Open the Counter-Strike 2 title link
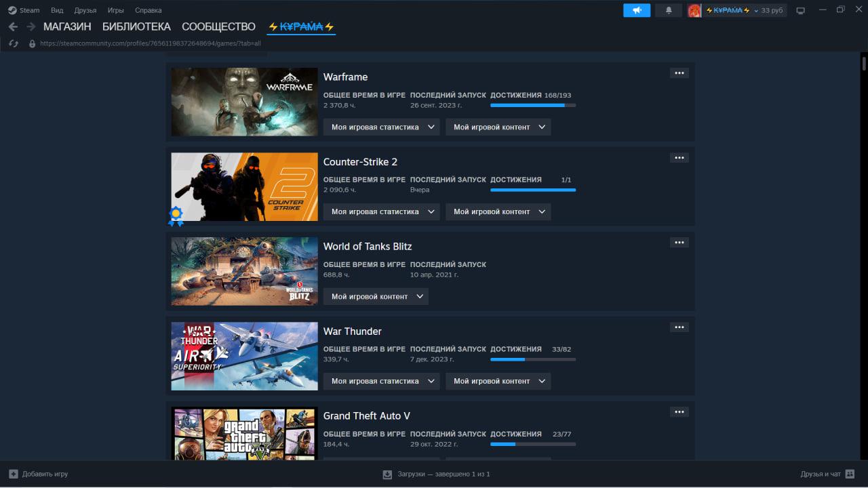Image resolution: width=868 pixels, height=488 pixels. point(360,161)
